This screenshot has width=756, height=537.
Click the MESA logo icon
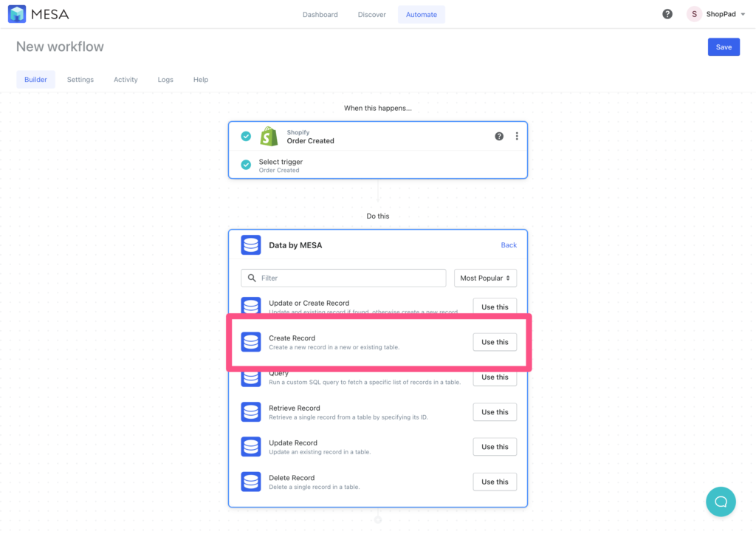[16, 13]
